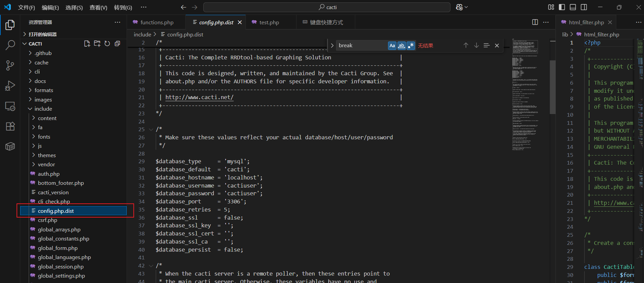The height and width of the screenshot is (283, 644).
Task: Click the cacti command center search box
Action: pyautogui.click(x=327, y=7)
